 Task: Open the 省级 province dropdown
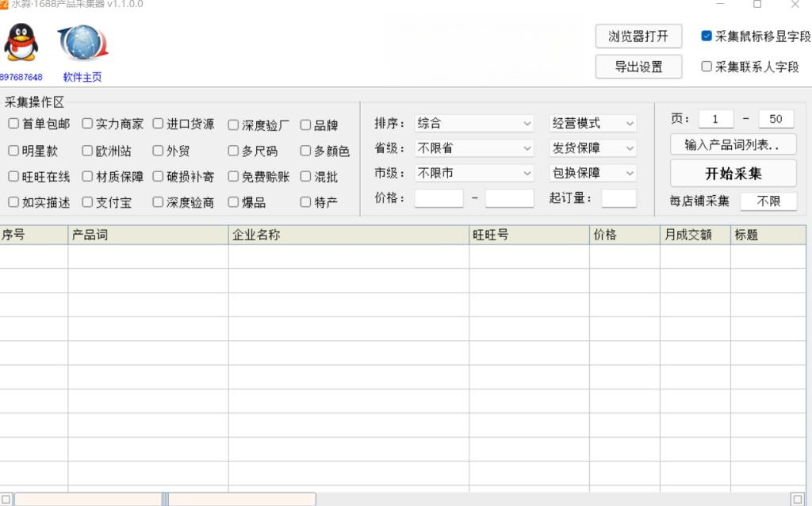click(x=474, y=148)
